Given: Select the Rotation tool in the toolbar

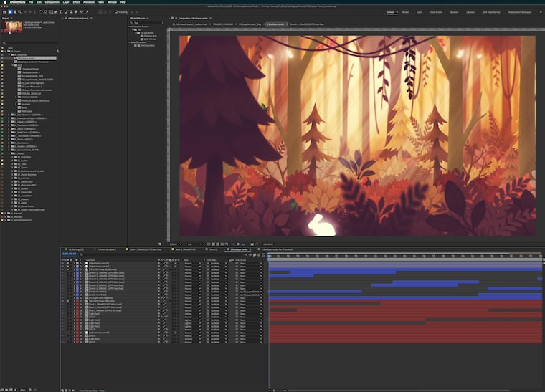Looking at the screenshot, I should tap(41, 11).
